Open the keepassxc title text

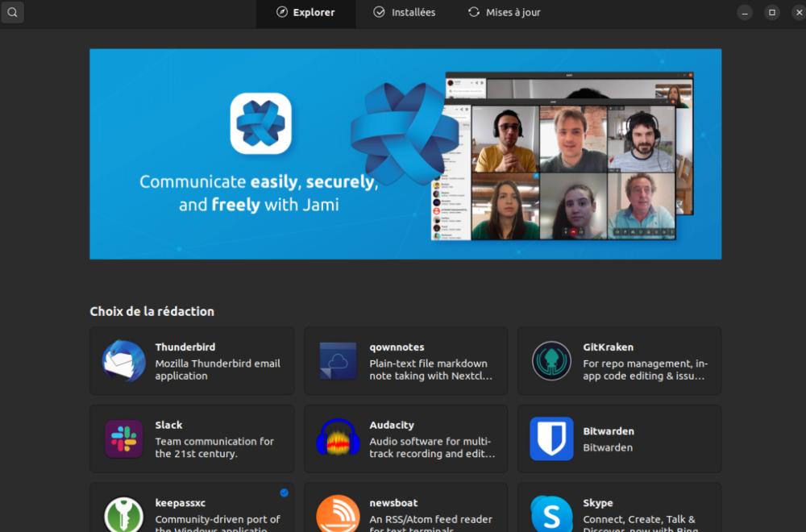[x=180, y=503]
